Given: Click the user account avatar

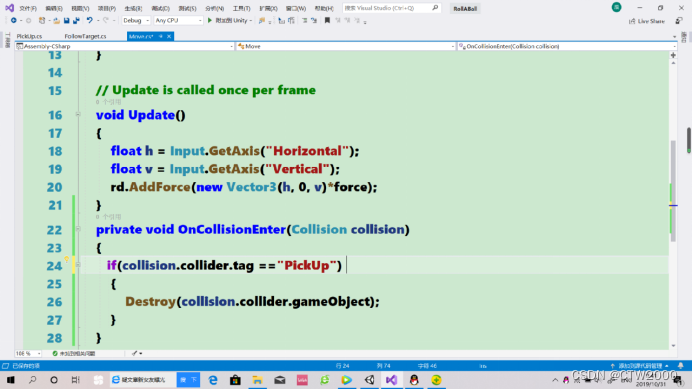Looking at the screenshot, I should [617, 7].
